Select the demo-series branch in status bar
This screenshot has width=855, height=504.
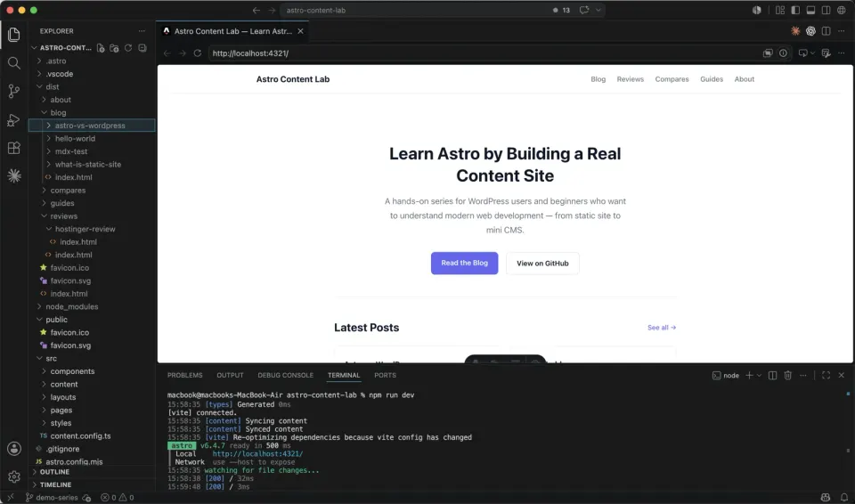point(52,498)
